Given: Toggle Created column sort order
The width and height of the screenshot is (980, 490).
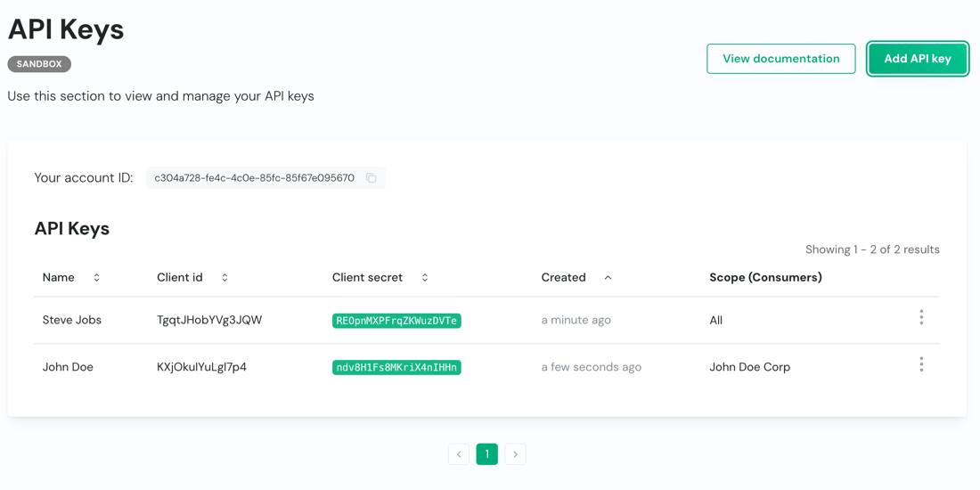Looking at the screenshot, I should 608,277.
